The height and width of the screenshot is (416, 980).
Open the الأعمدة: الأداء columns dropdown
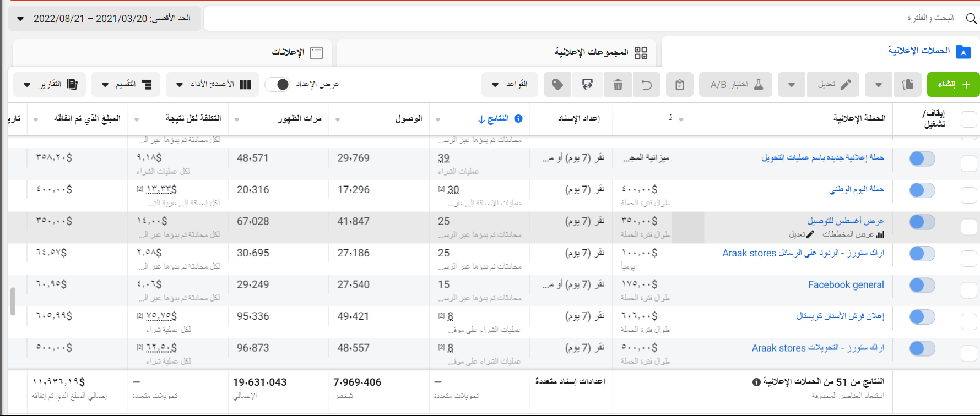pos(213,85)
